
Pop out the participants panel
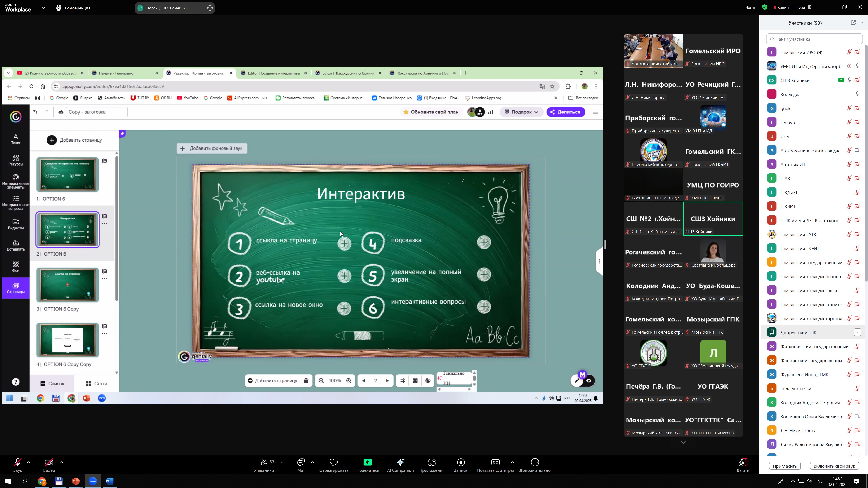(853, 23)
